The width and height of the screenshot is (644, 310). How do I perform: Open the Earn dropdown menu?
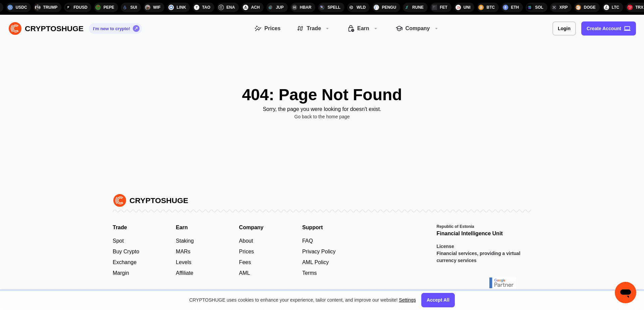coord(375,28)
